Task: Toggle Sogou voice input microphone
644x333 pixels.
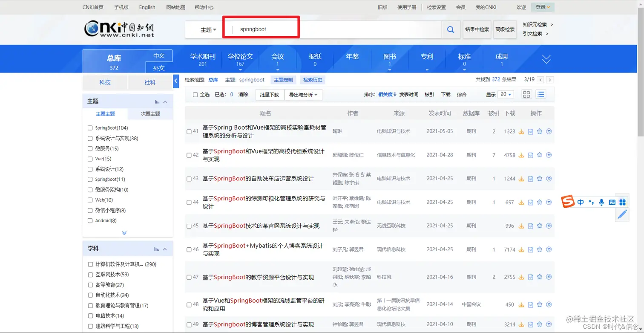Action: pyautogui.click(x=601, y=202)
